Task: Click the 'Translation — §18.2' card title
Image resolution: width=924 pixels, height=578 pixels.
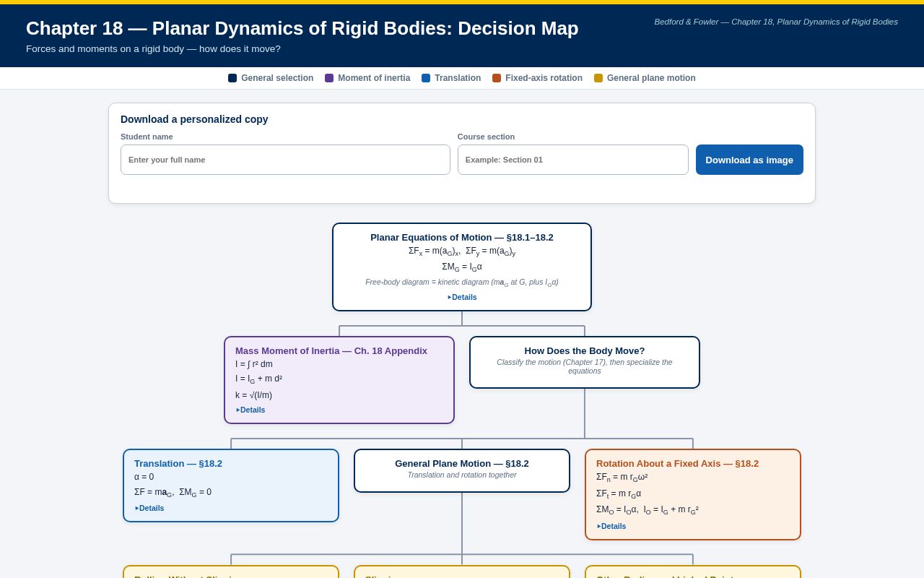Action: point(178,463)
